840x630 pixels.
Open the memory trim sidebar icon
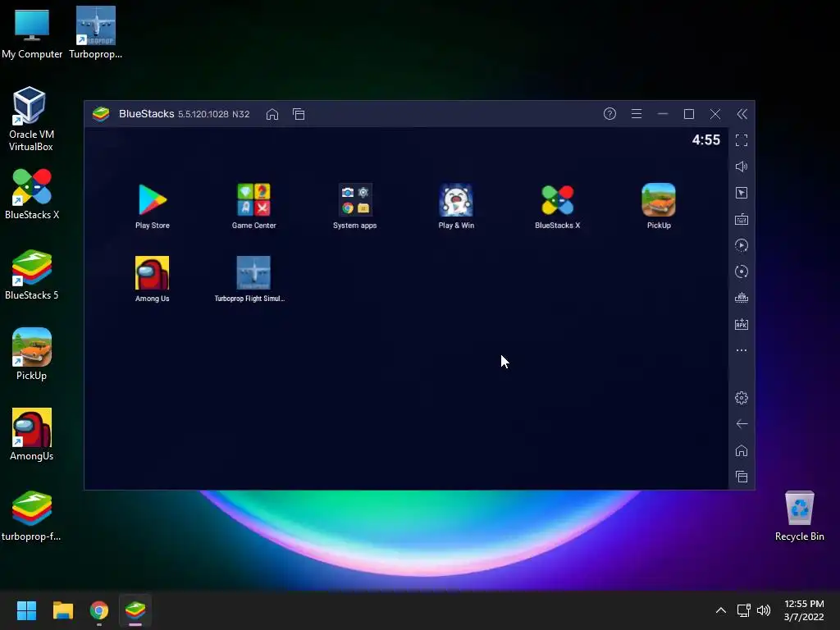pyautogui.click(x=742, y=298)
